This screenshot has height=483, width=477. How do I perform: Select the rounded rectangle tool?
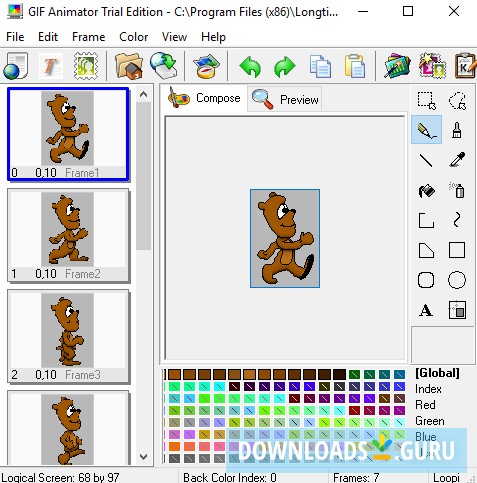tap(426, 280)
